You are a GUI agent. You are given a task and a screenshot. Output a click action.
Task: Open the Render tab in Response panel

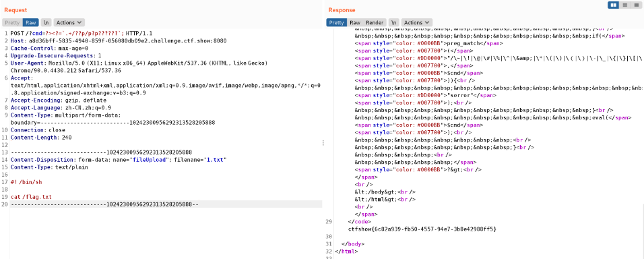click(x=375, y=23)
